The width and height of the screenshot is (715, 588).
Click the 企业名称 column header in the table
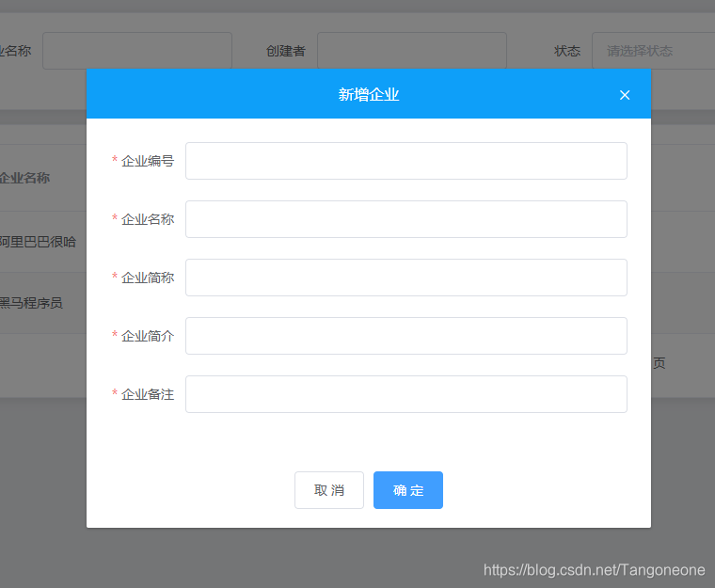tap(24, 178)
